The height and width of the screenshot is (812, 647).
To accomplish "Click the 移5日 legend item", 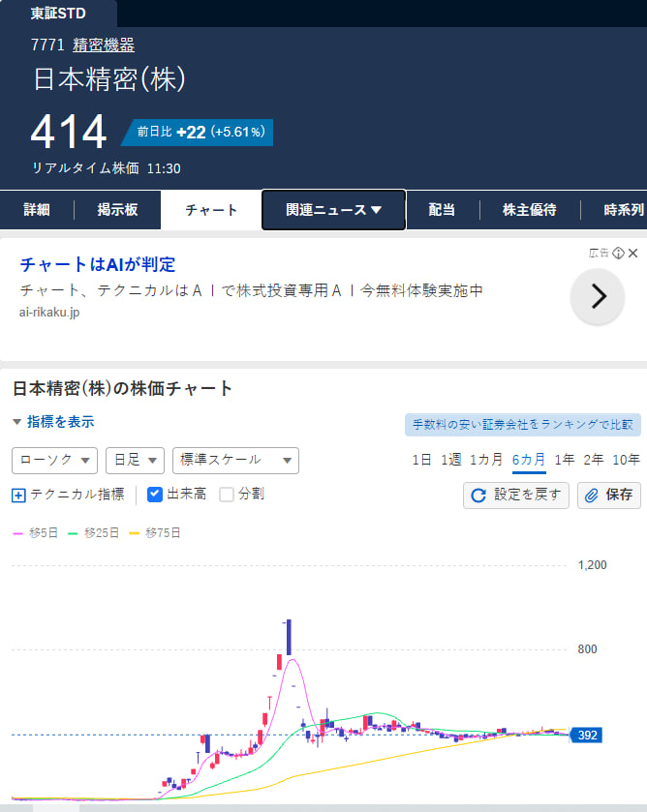I will click(35, 533).
